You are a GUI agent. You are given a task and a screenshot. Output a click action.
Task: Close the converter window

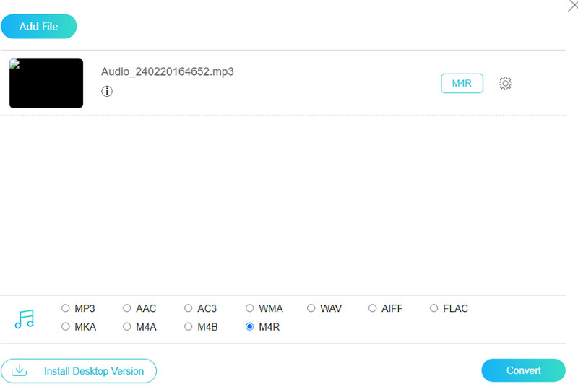click(572, 6)
